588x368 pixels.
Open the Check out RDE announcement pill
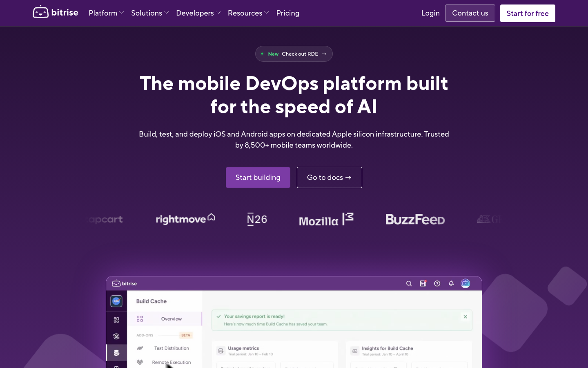(x=294, y=54)
